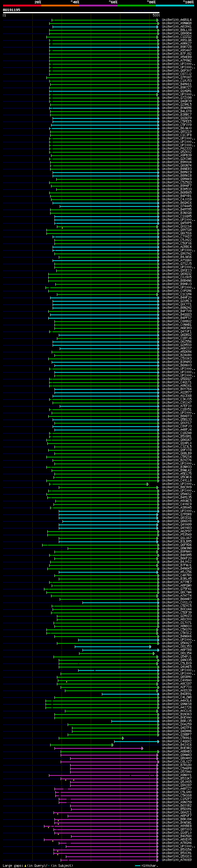Click hit label UniRef100_B4DR91
The image size is (197, 868).
click(176, 693)
